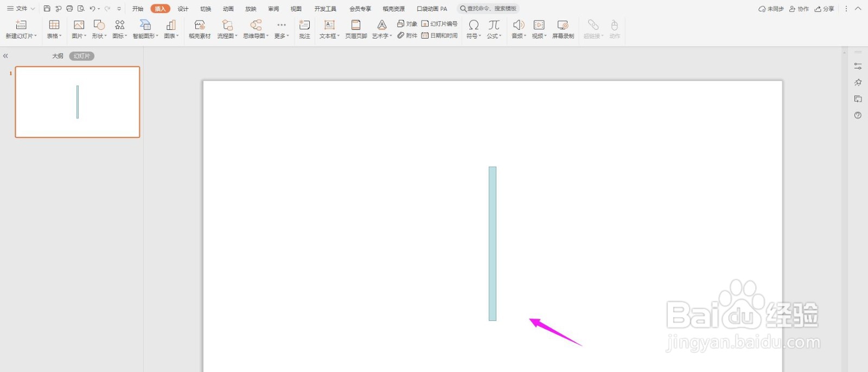The height and width of the screenshot is (372, 868).
Task: Switch to Slides (幻灯片) view in slide panel
Action: click(82, 56)
